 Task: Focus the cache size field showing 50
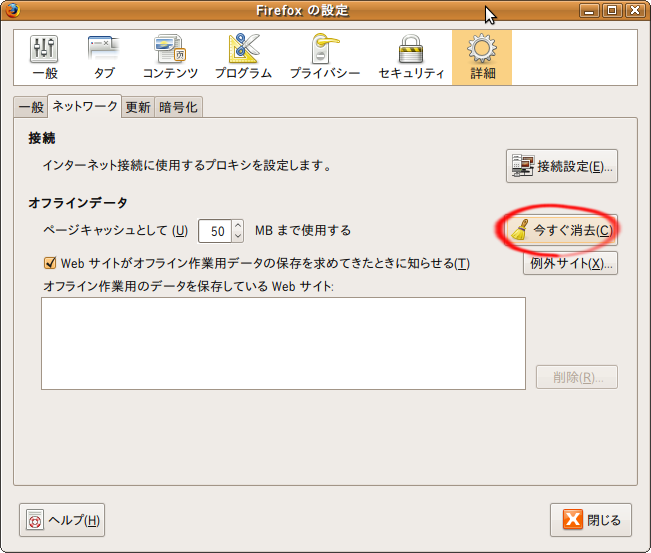click(215, 231)
